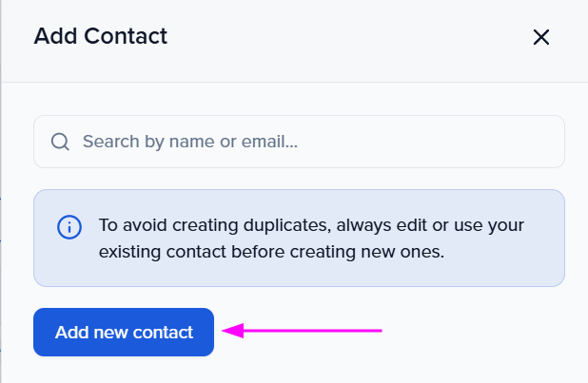The width and height of the screenshot is (588, 383).
Task: Create a new contact with blue button
Action: 124,332
